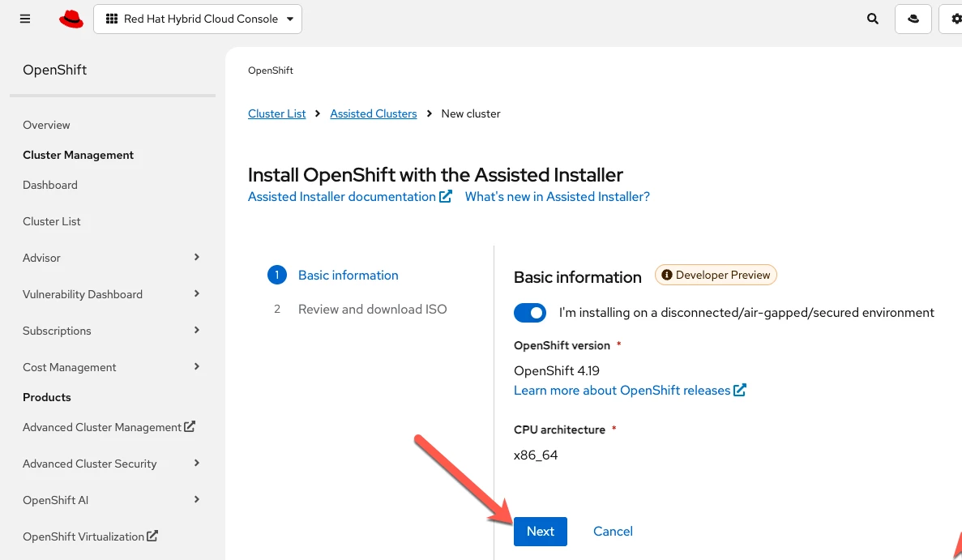The height and width of the screenshot is (560, 962).
Task: Expand the Advanced Cluster Security section
Action: tap(112, 464)
